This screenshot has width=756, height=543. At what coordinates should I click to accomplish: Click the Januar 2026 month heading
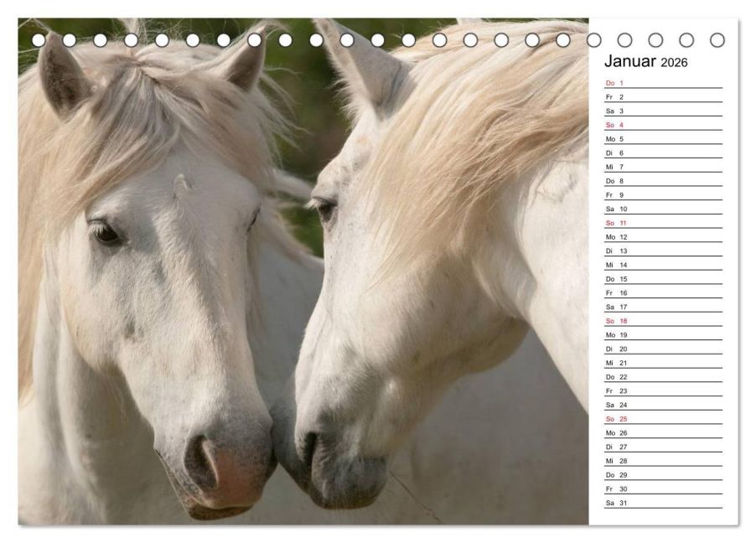tap(645, 61)
